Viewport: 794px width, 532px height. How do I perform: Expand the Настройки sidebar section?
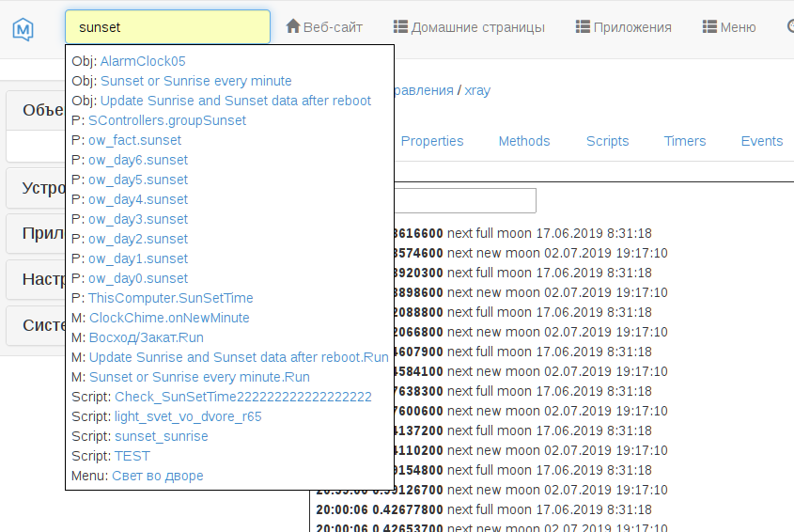click(x=36, y=279)
